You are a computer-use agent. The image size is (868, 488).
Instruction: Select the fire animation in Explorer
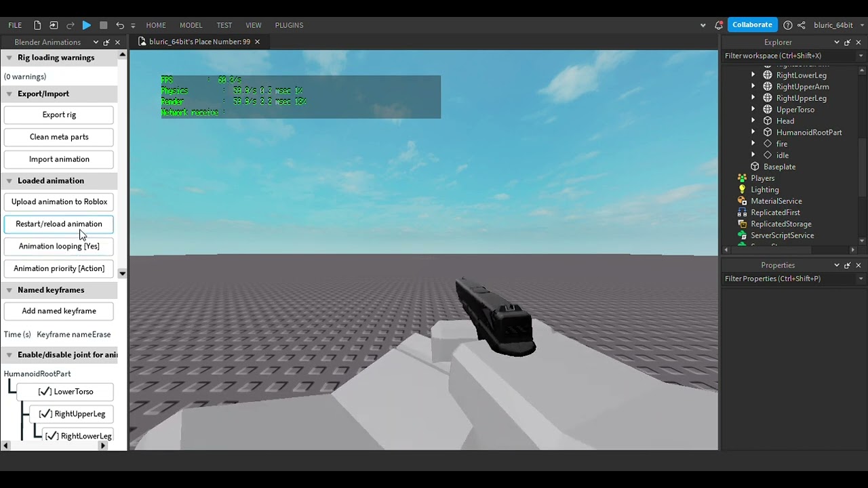[782, 144]
